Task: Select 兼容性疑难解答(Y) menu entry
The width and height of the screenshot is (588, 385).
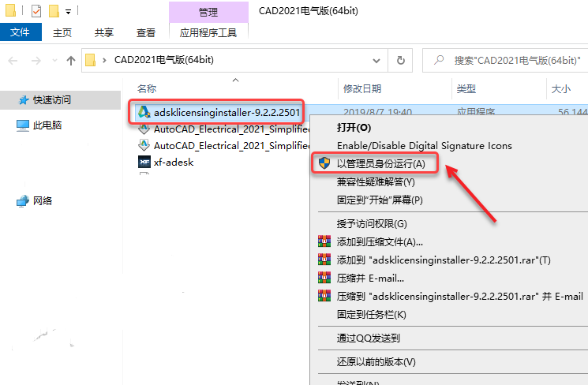Action: point(376,181)
